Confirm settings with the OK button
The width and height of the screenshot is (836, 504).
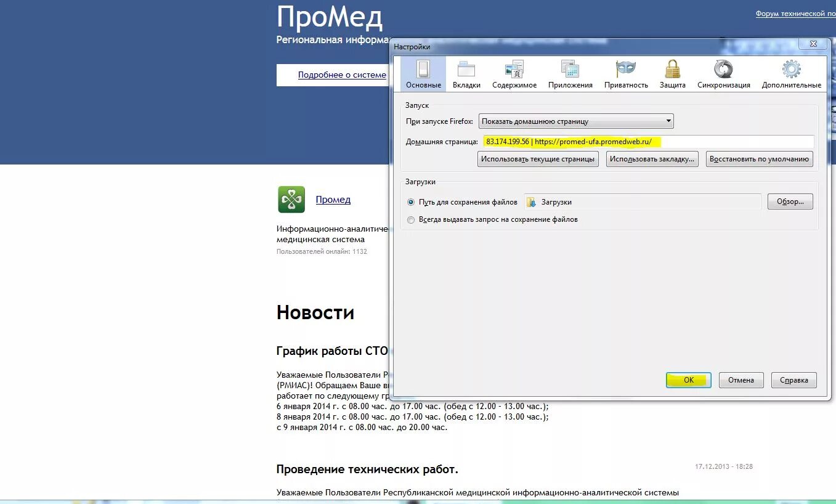(x=689, y=380)
